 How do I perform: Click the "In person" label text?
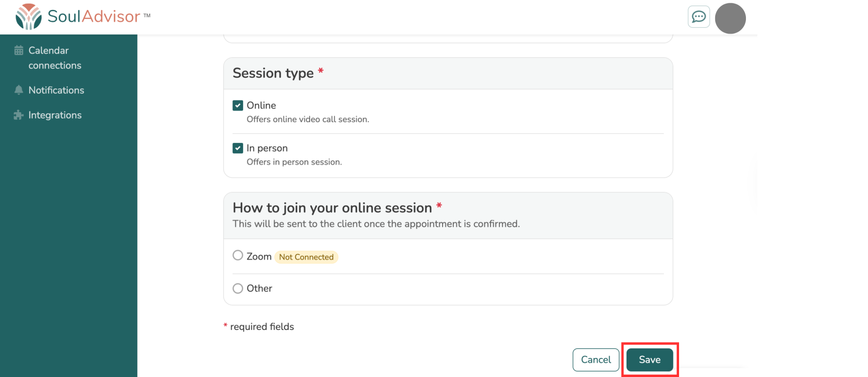267,148
